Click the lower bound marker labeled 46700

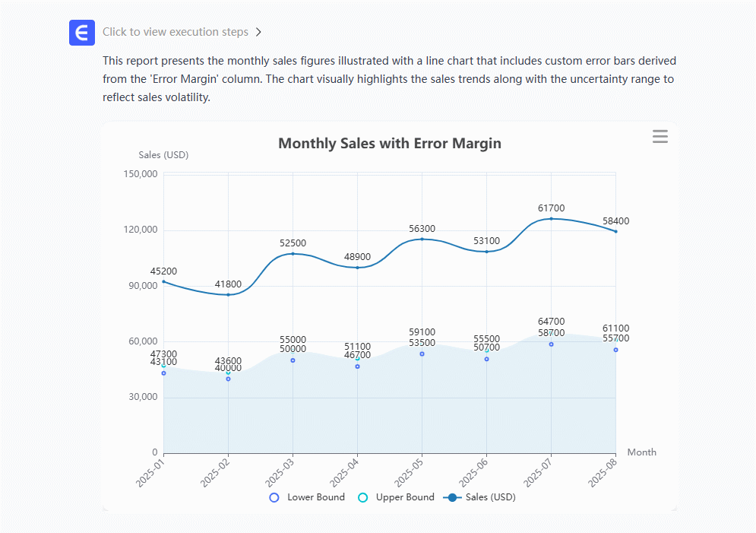[x=358, y=366]
